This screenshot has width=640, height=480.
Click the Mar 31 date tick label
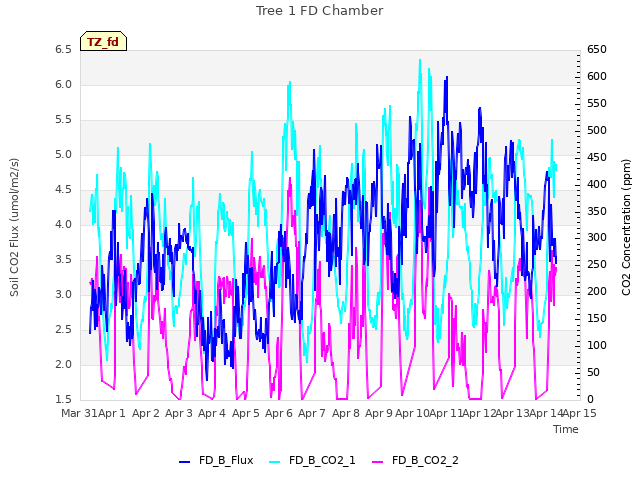[79, 413]
